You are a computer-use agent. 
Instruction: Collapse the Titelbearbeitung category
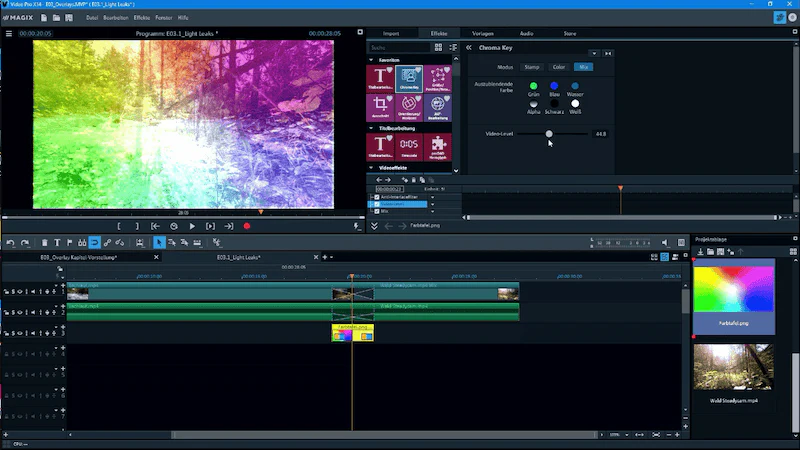point(371,129)
